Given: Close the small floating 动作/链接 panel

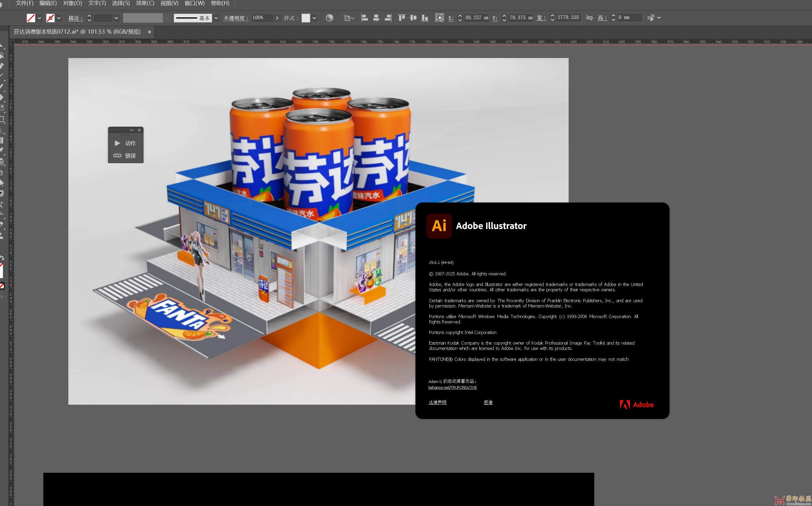Looking at the screenshot, I should [x=139, y=130].
